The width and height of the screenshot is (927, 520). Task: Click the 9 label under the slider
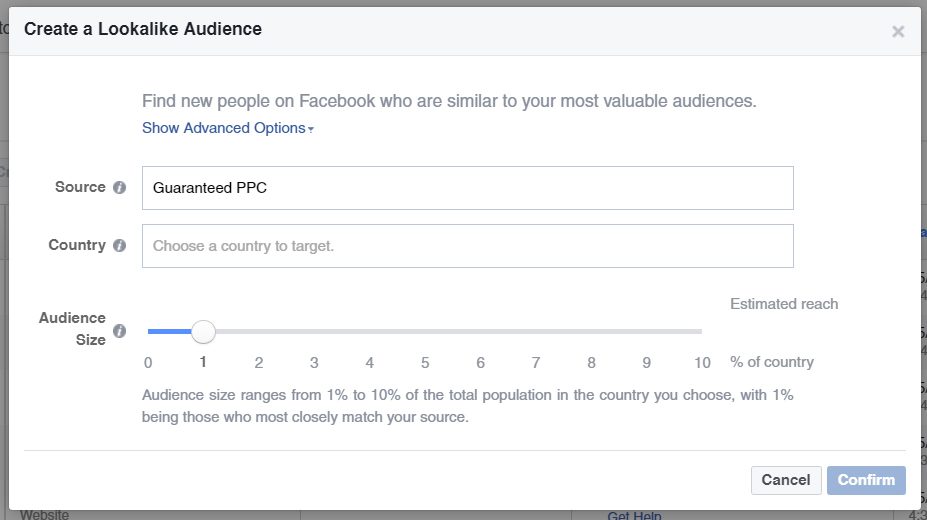click(x=647, y=362)
